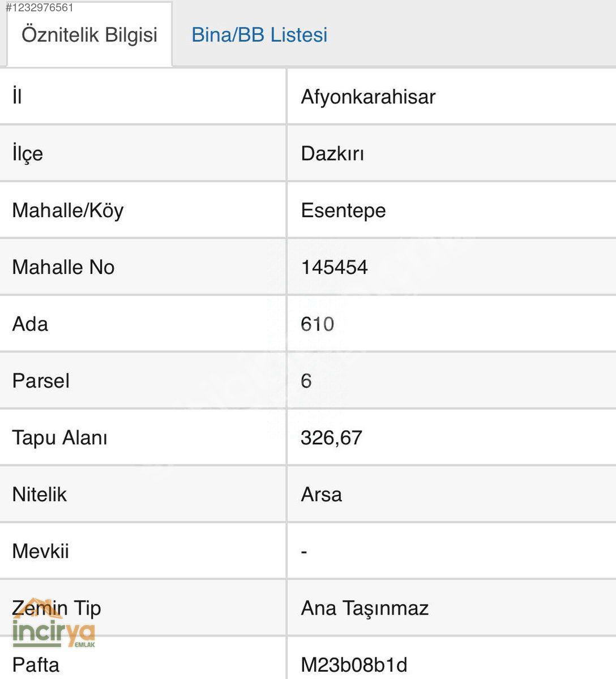Image resolution: width=616 pixels, height=679 pixels.
Task: Click the listing number #1232976561
Action: point(39,8)
